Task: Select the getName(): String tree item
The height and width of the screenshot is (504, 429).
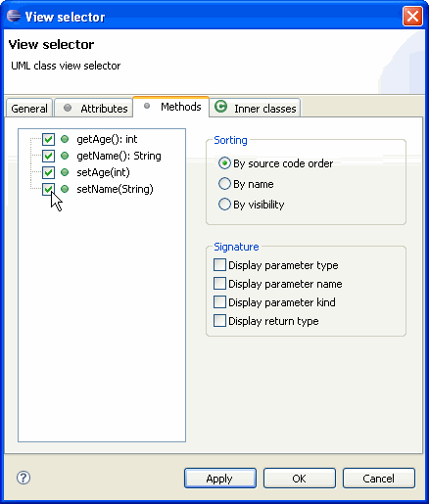Action: click(x=119, y=156)
